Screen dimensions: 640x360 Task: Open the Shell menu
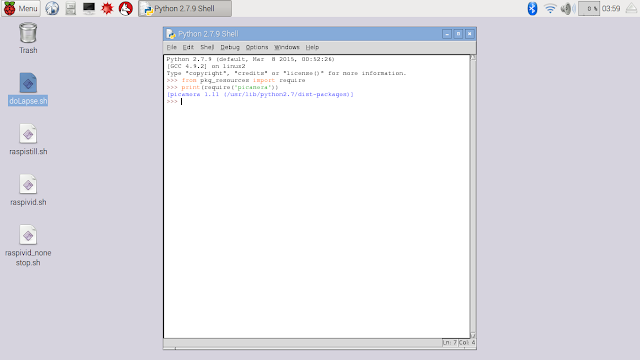click(207, 47)
